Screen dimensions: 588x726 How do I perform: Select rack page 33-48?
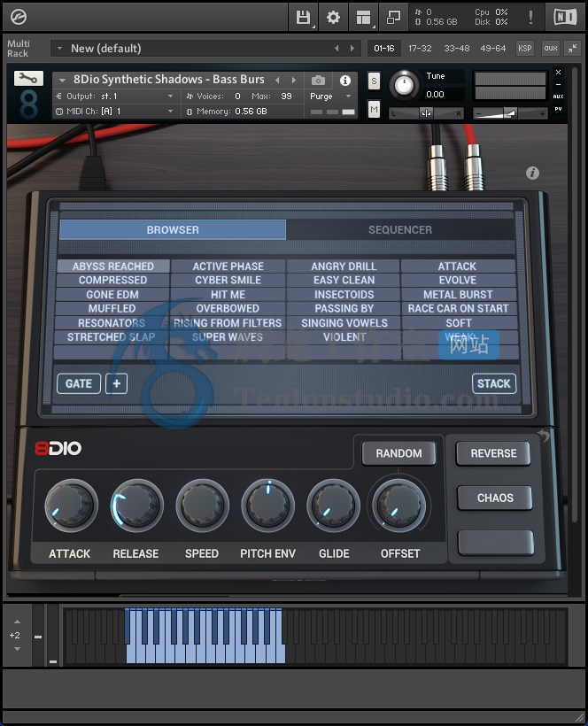tap(457, 48)
